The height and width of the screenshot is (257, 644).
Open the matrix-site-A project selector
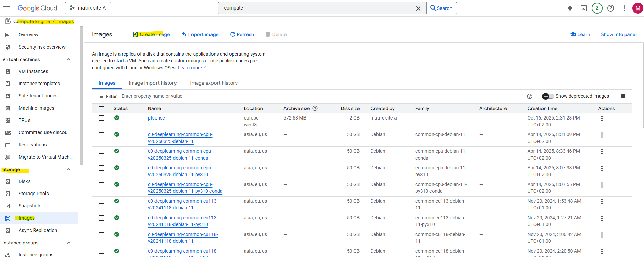coord(88,8)
